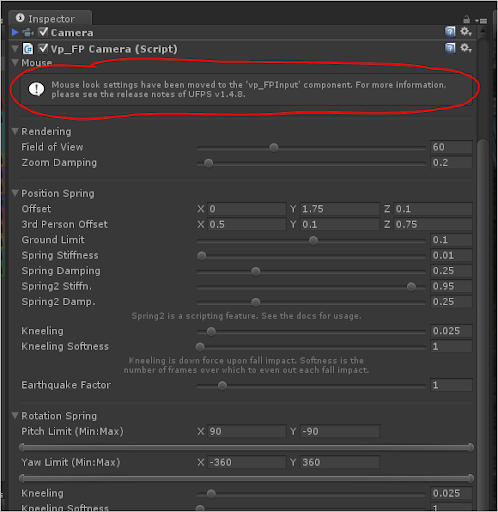This screenshot has width=498, height=512.
Task: Click the scrollbar up arrow
Action: coord(483,32)
